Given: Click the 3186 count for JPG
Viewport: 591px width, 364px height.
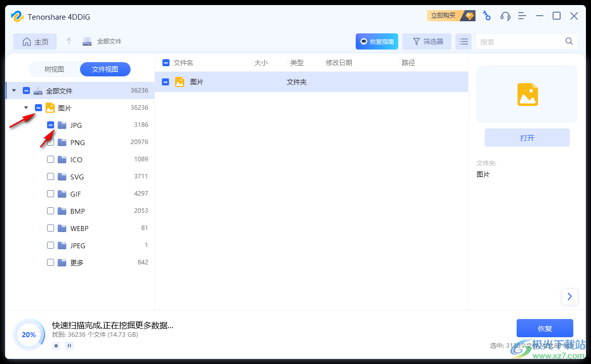Looking at the screenshot, I should tap(141, 124).
